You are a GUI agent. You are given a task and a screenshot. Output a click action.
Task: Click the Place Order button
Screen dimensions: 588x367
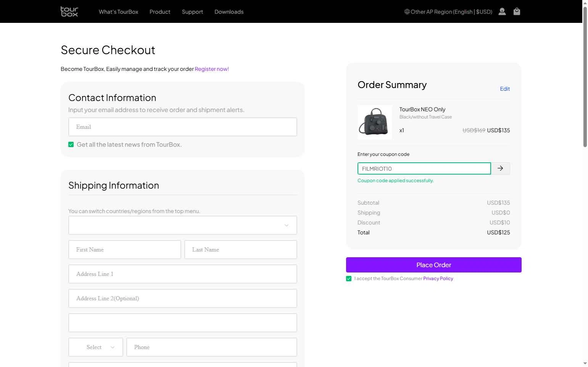434,265
